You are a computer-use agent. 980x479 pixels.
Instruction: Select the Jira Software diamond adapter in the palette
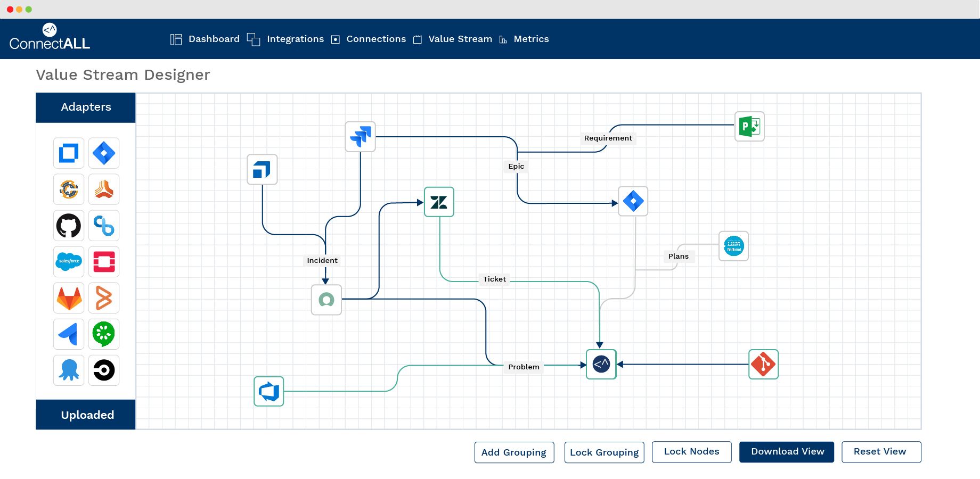point(104,153)
